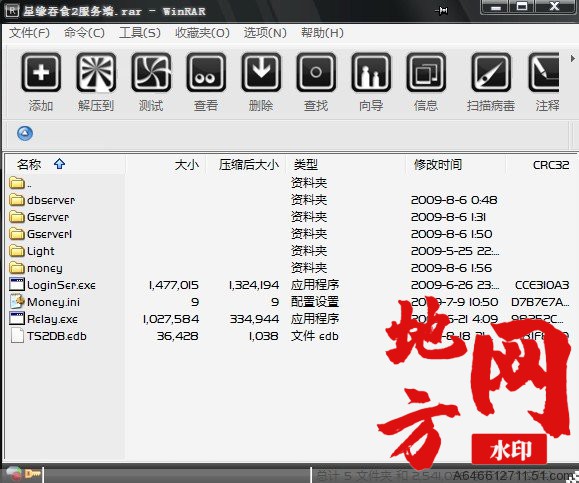The height and width of the screenshot is (483, 579).
Task: Click the 删除 (Delete) toolbar icon
Action: (261, 72)
